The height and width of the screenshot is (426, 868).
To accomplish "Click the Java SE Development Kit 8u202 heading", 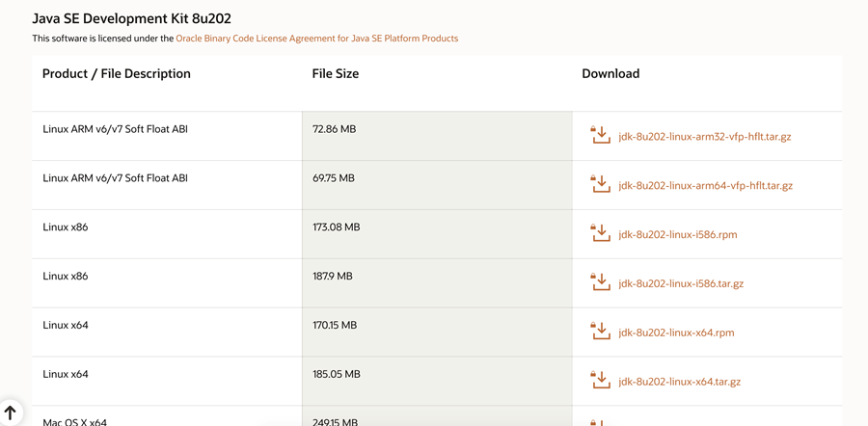I will [x=132, y=18].
